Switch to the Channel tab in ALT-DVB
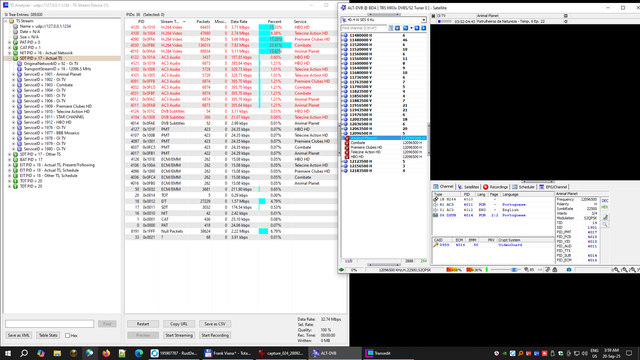This screenshot has height=360, width=640. (x=444, y=187)
